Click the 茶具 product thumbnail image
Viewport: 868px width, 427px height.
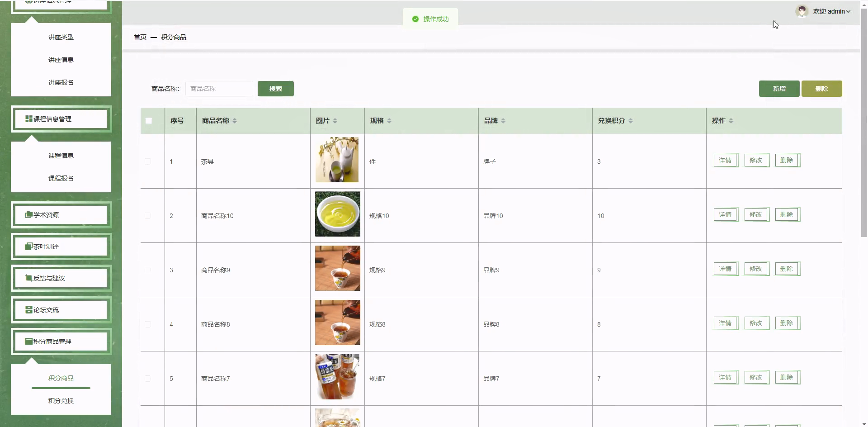[x=337, y=160]
